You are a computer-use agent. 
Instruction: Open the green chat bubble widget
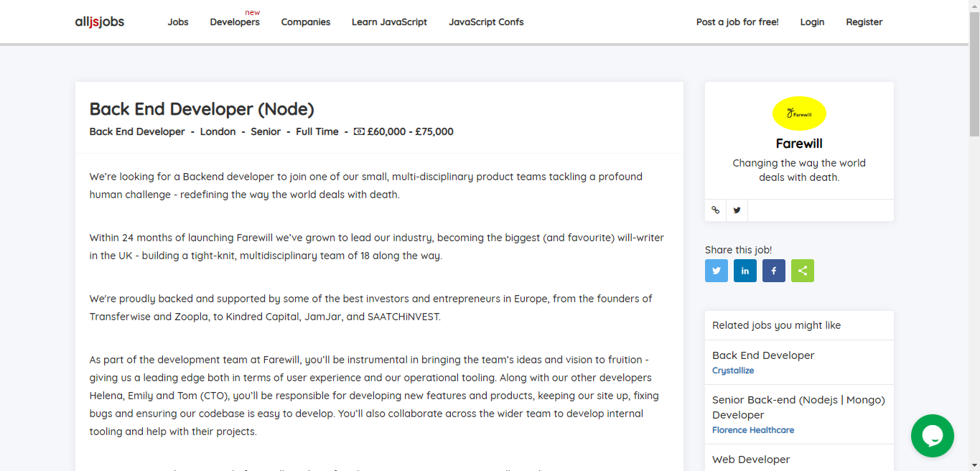point(933,436)
